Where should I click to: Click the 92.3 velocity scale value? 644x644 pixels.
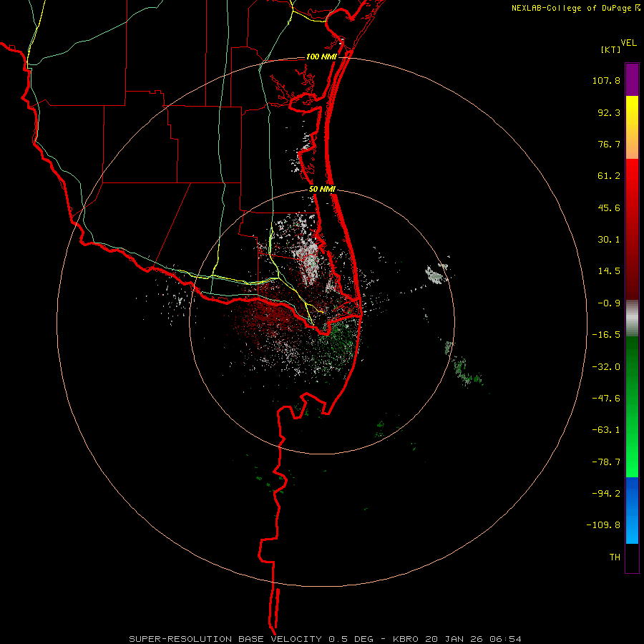click(609, 112)
